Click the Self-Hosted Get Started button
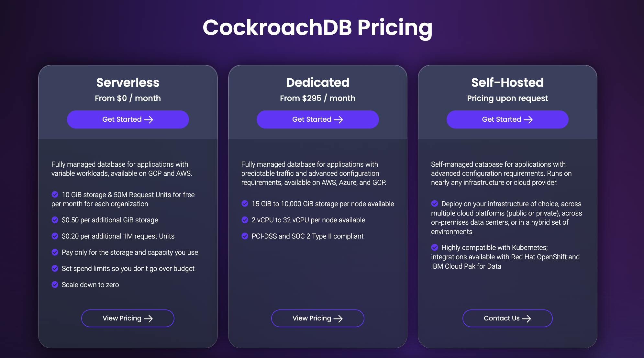The height and width of the screenshot is (358, 644). (507, 119)
